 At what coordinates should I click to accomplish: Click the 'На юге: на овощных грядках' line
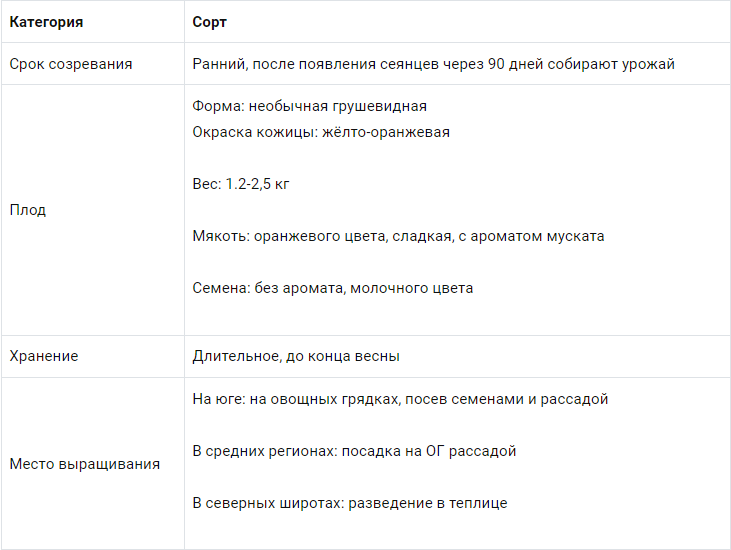pyautogui.click(x=400, y=399)
